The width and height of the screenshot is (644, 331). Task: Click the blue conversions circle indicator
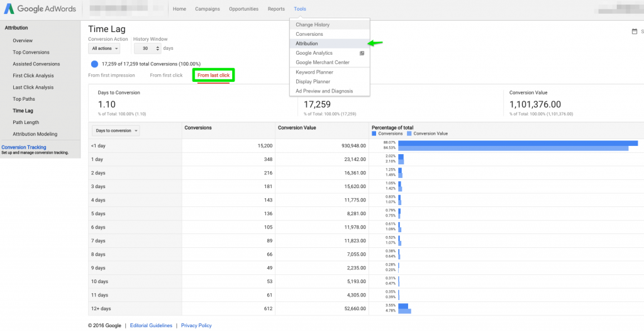[94, 64]
